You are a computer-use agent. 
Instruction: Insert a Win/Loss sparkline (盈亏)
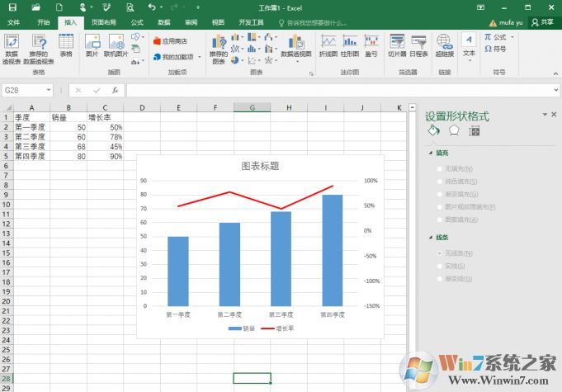pyautogui.click(x=371, y=45)
